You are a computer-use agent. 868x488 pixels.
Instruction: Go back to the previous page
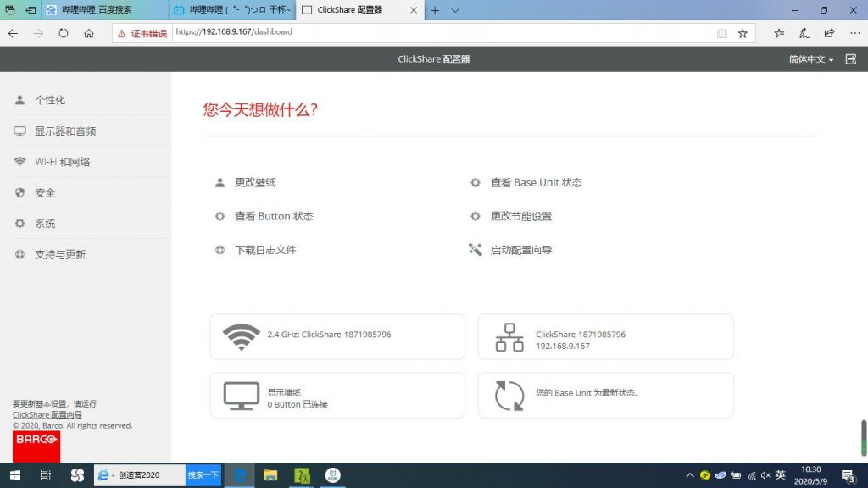(x=14, y=33)
